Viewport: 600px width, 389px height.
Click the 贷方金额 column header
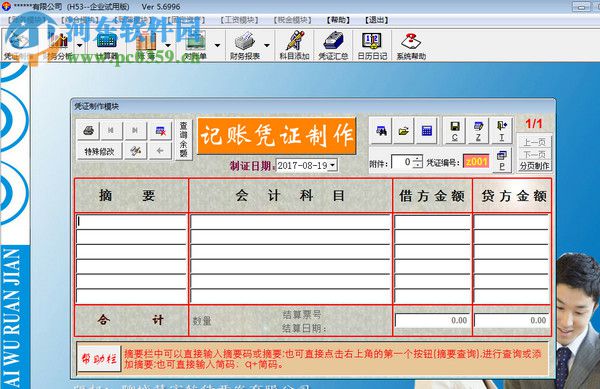[x=512, y=195]
